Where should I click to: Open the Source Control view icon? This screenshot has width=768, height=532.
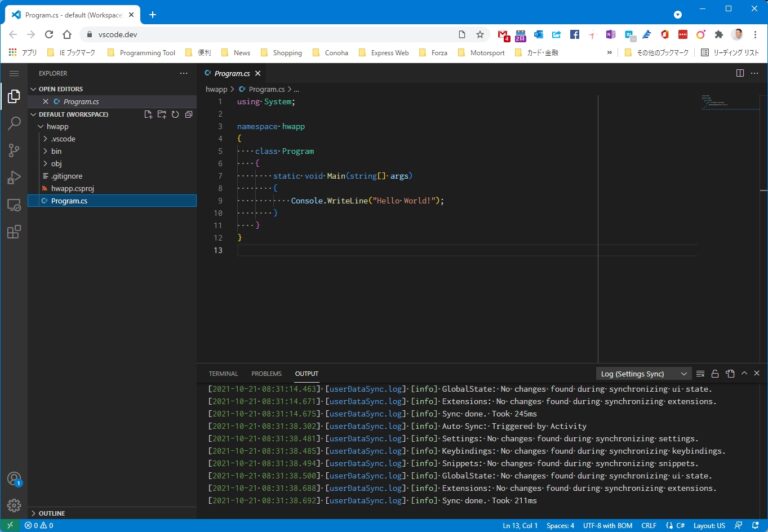(x=14, y=150)
